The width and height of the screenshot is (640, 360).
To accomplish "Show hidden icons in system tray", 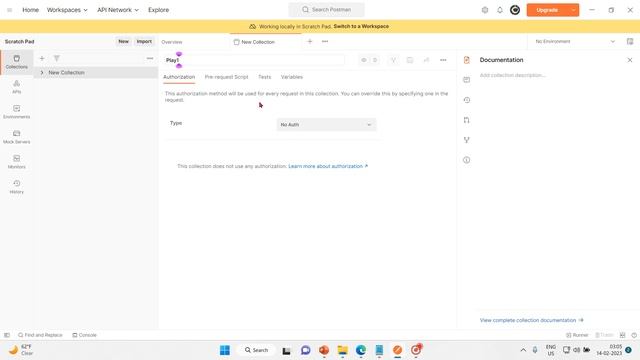I will click(x=523, y=350).
